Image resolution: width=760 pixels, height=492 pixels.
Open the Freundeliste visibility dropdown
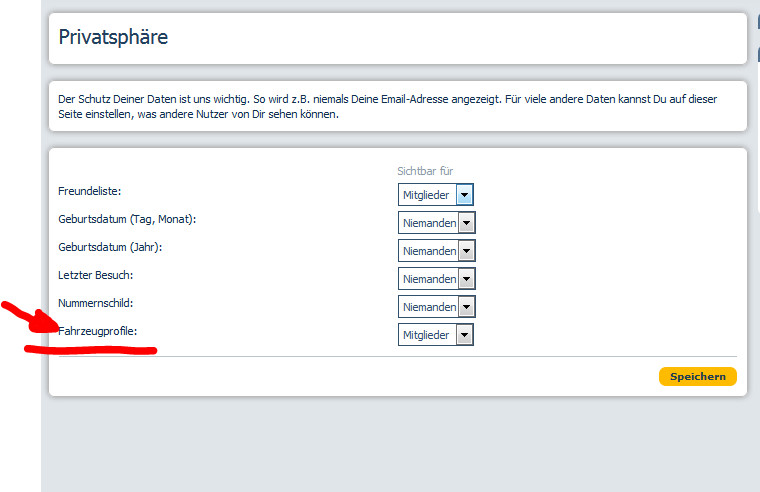pos(435,195)
